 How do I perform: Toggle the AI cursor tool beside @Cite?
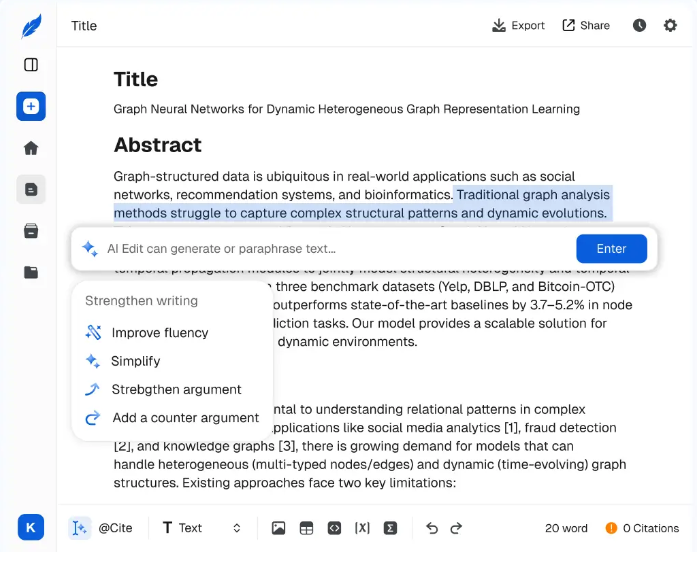80,528
